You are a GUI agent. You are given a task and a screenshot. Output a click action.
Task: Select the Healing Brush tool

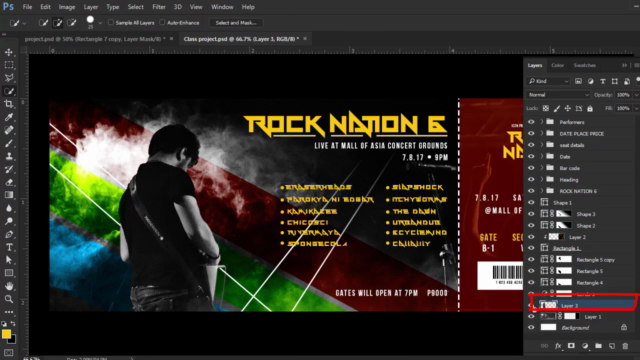(x=9, y=130)
